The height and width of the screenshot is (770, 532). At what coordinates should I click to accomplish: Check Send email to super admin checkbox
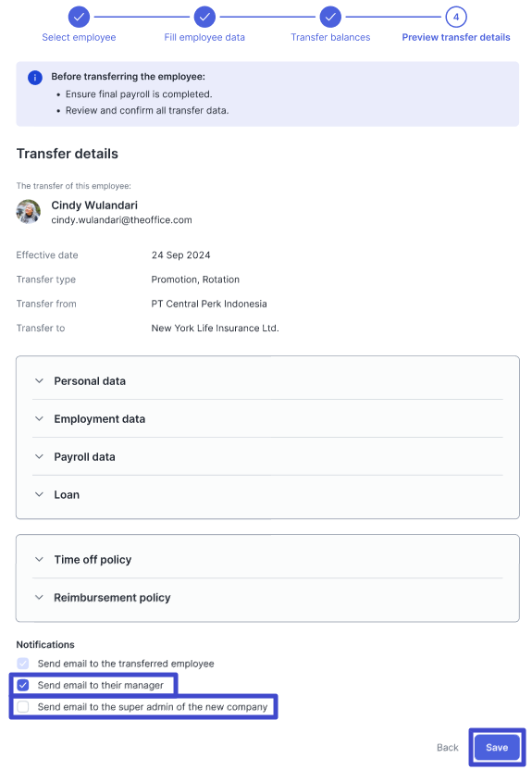23,707
